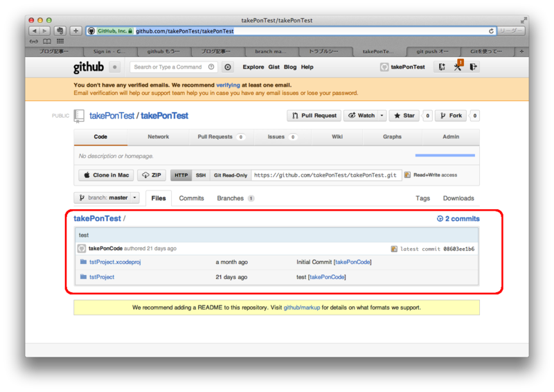Image resolution: width=554 pixels, height=392 pixels.
Task: Click Watch button
Action: pos(361,116)
